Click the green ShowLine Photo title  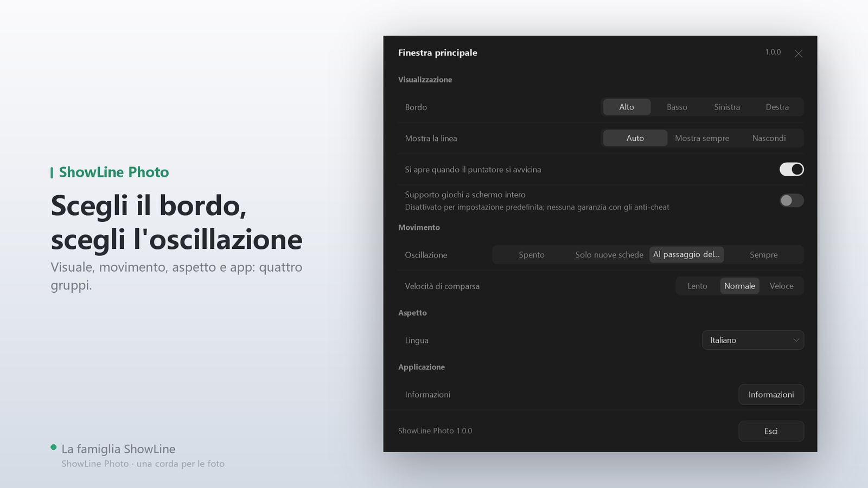pos(114,172)
